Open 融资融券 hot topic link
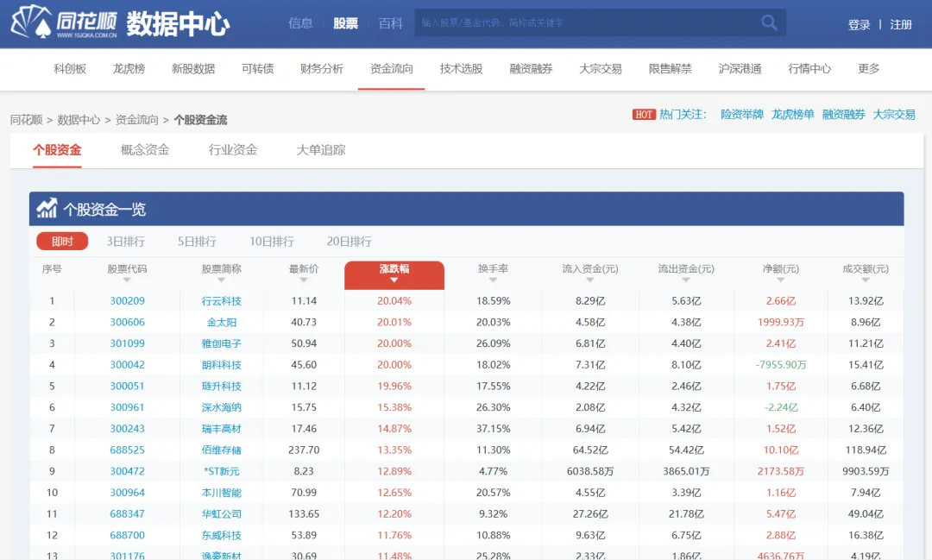 pyautogui.click(x=843, y=114)
